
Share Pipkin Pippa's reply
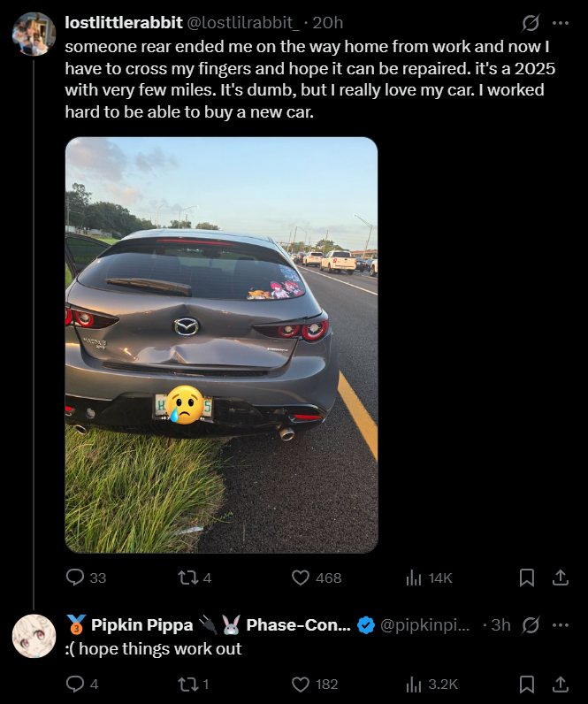click(x=561, y=684)
